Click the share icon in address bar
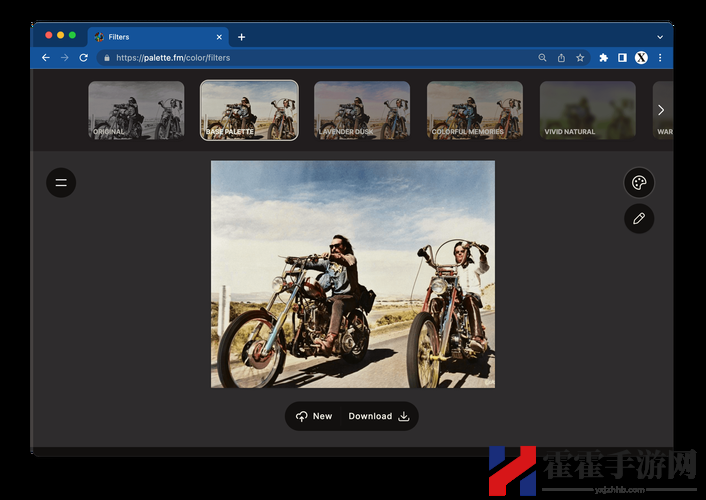706x500 pixels. (x=561, y=58)
